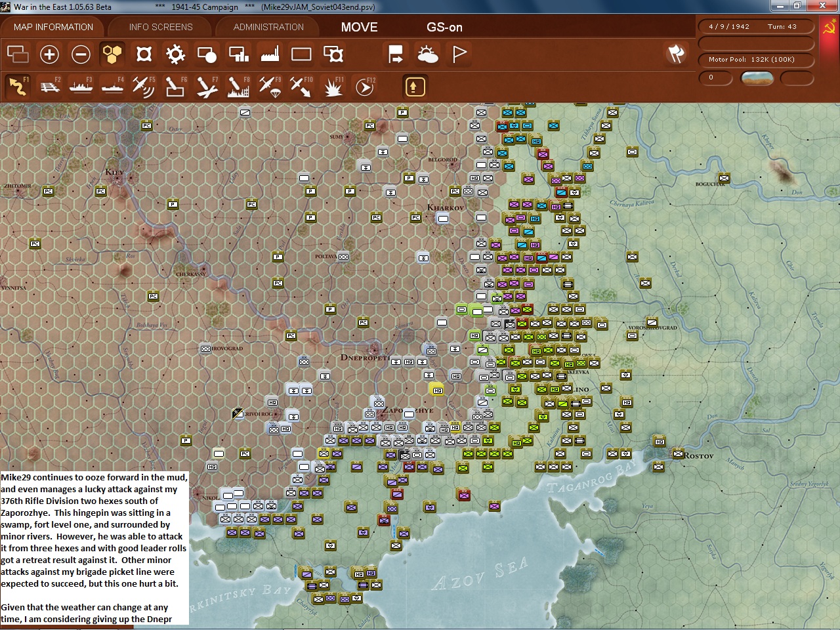Select Move mode (F1)
This screenshot has width=840, height=630.
point(18,87)
